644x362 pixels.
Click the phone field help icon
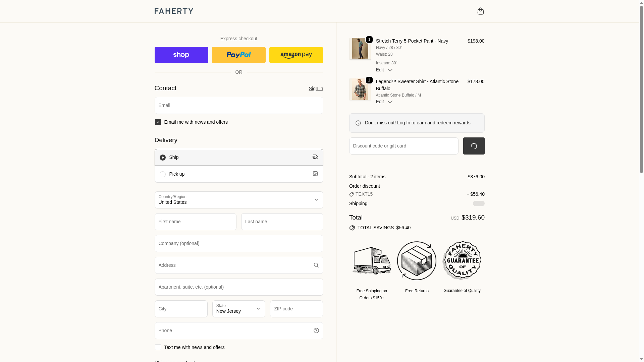pos(316,330)
